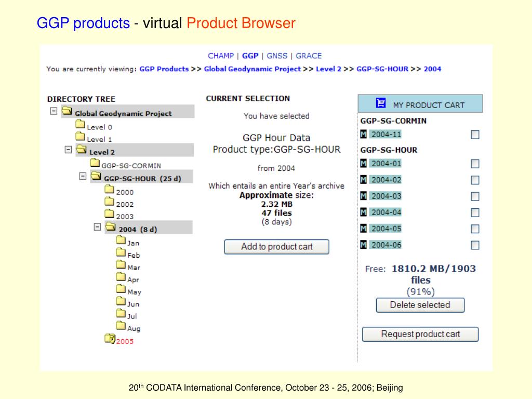This screenshot has height=399, width=532.
Task: Check the 2004-04 cart item checkbox
Action: point(475,212)
